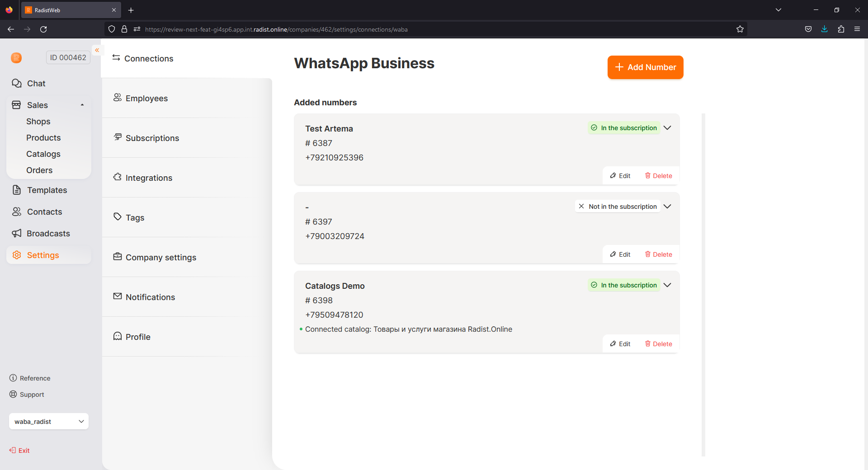Click the Contacts people icon
The height and width of the screenshot is (470, 868).
pos(17,212)
